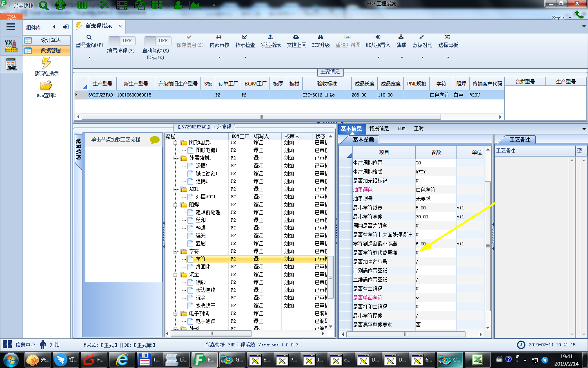Click the green copy documents icon
This screenshot has width=588, height=368.
coord(139,5)
